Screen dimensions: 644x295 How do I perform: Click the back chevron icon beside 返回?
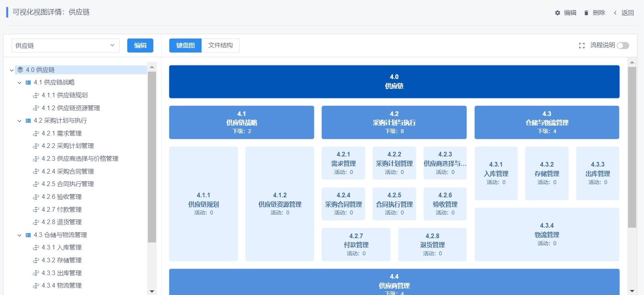[x=615, y=13]
